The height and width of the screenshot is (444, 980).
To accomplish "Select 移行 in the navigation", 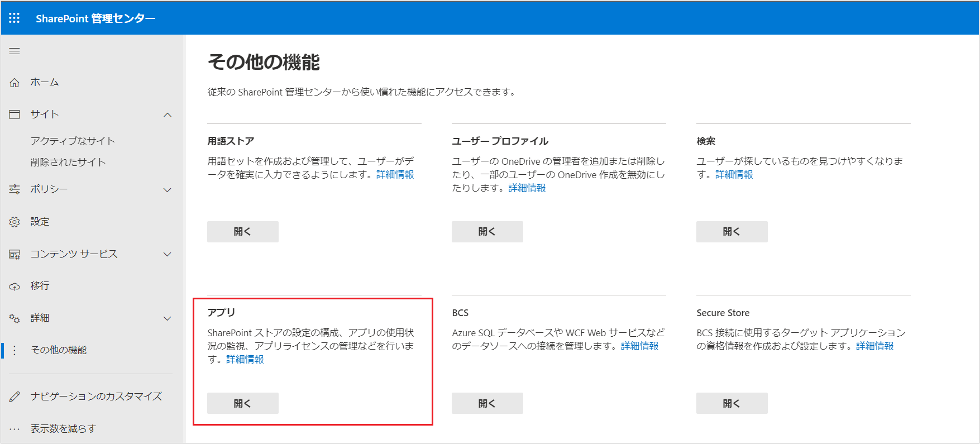I will click(40, 285).
